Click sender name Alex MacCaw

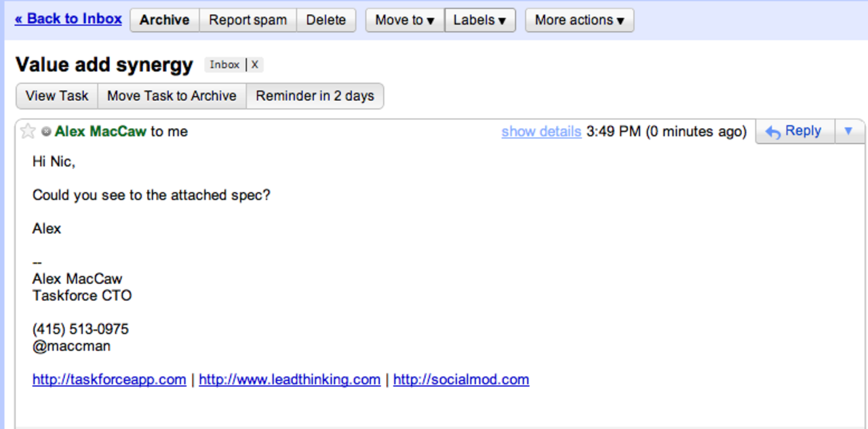click(x=100, y=131)
